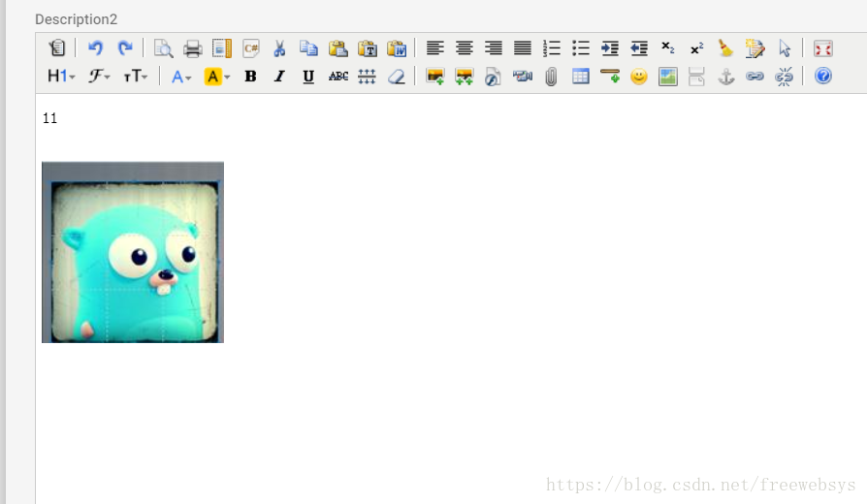Click the Print icon
Screen dimensions: 867x504
pos(192,48)
